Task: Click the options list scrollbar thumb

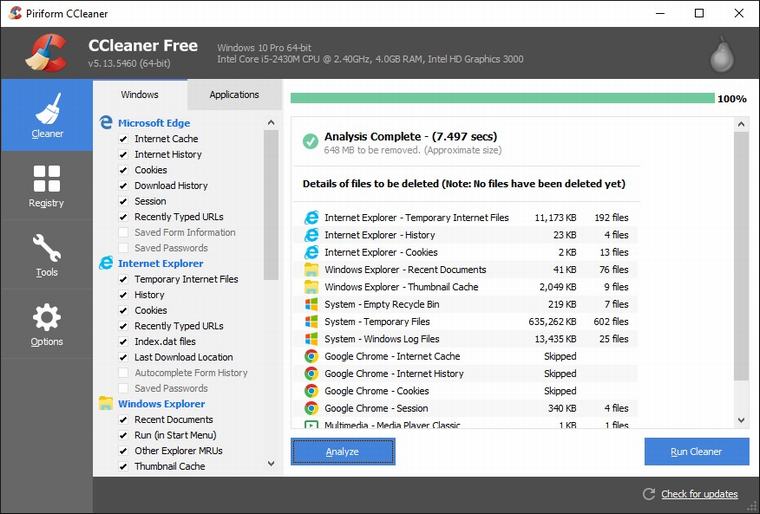Action: (x=271, y=205)
